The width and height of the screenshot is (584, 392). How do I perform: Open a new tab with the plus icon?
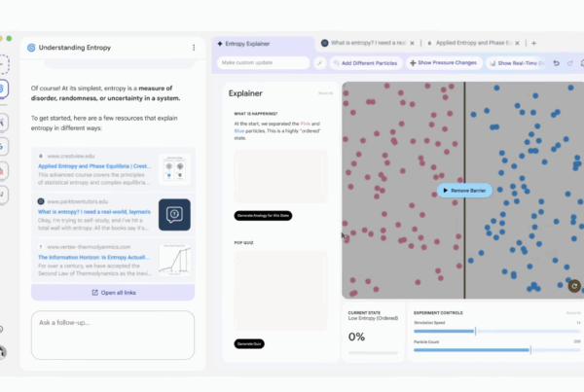534,43
